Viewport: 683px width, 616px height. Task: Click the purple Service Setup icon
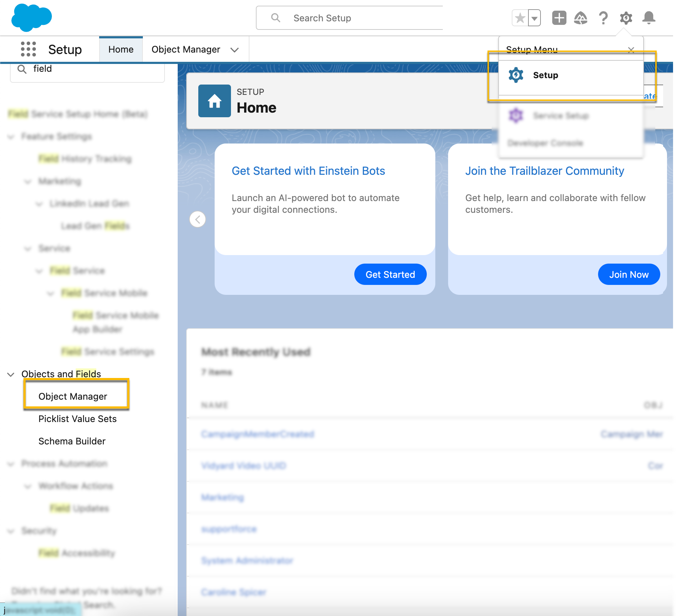click(x=516, y=115)
